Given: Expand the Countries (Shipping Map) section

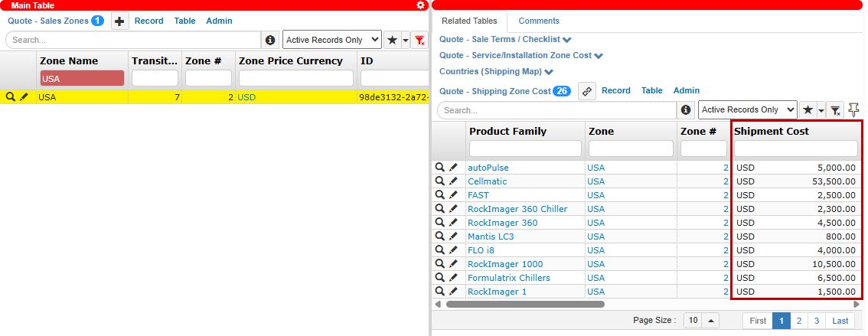Looking at the screenshot, I should coord(548,72).
